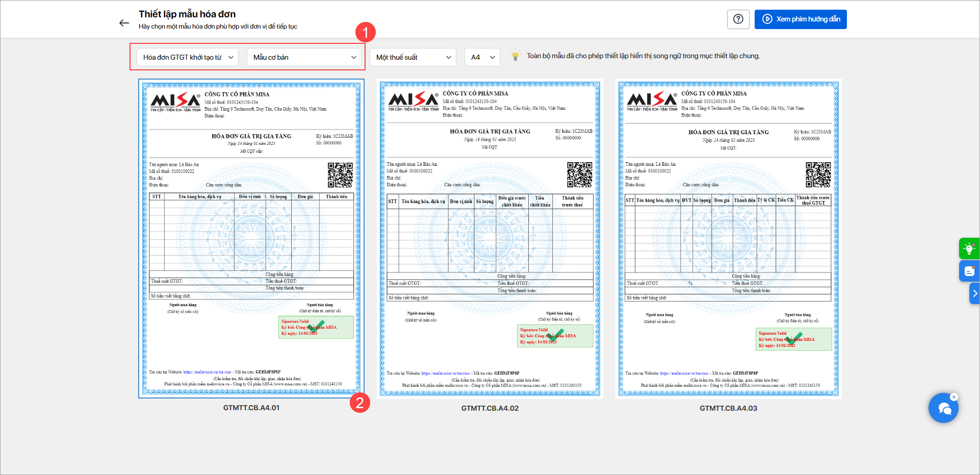Click the yellow lightbulb tip icon
Screen dimensions: 980x475
point(515,55)
